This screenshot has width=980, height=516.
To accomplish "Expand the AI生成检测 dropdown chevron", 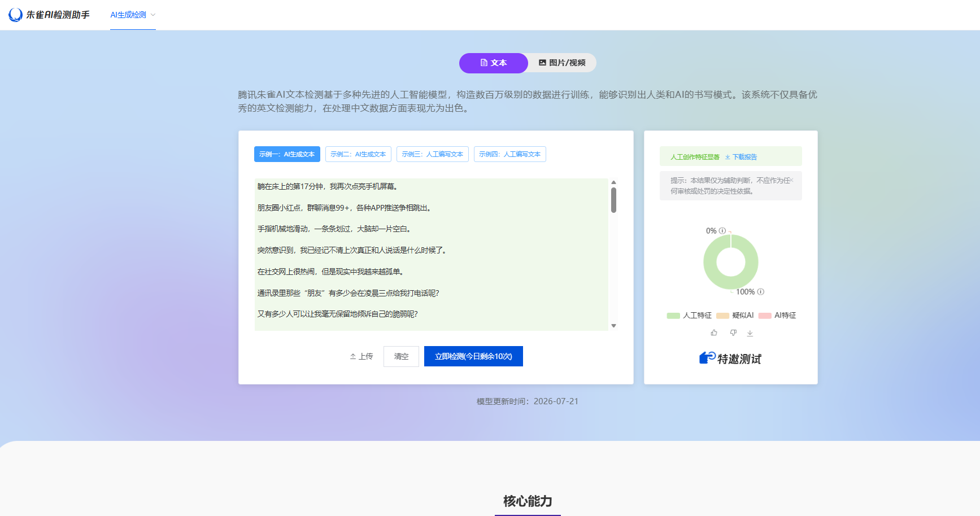I will [x=153, y=15].
